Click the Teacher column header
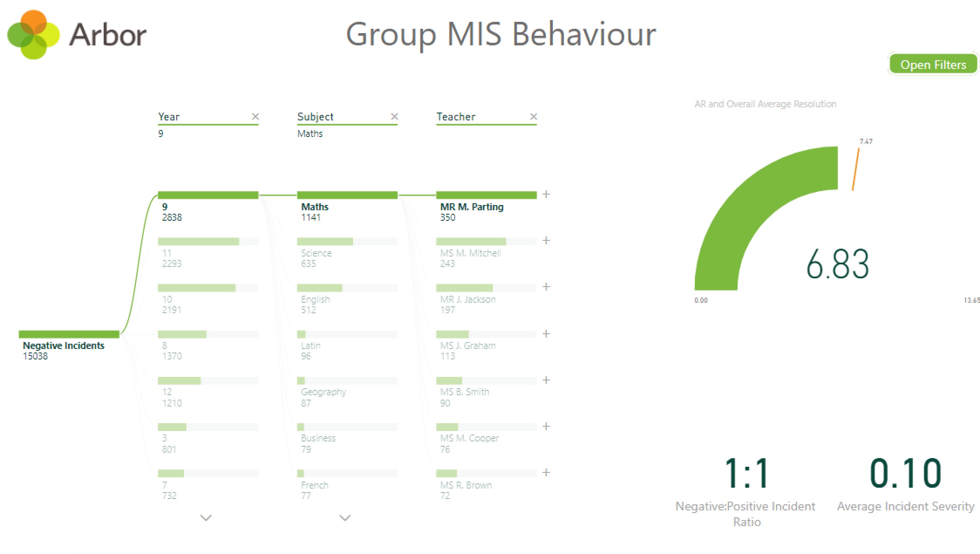980x554 pixels. (456, 117)
